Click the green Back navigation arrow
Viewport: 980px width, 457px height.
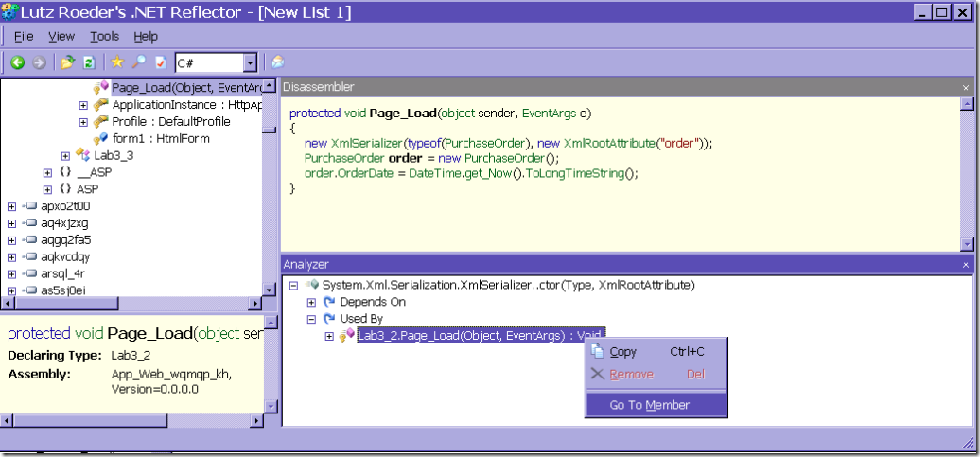tap(17, 62)
